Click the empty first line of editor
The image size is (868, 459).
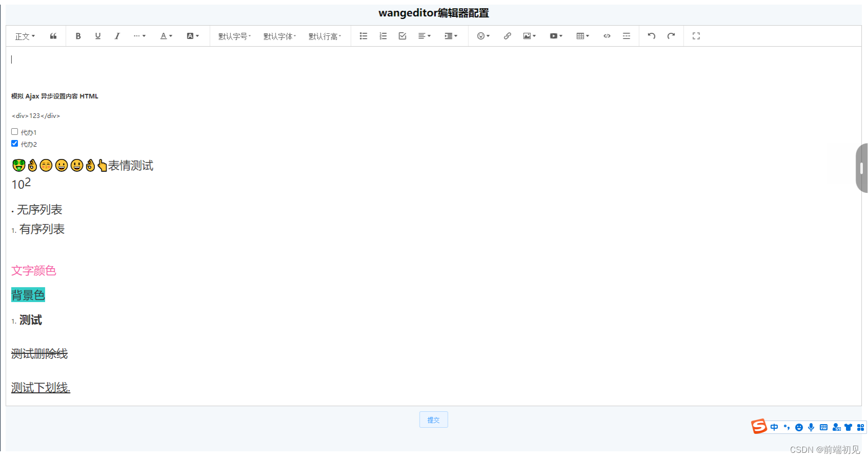click(x=433, y=59)
